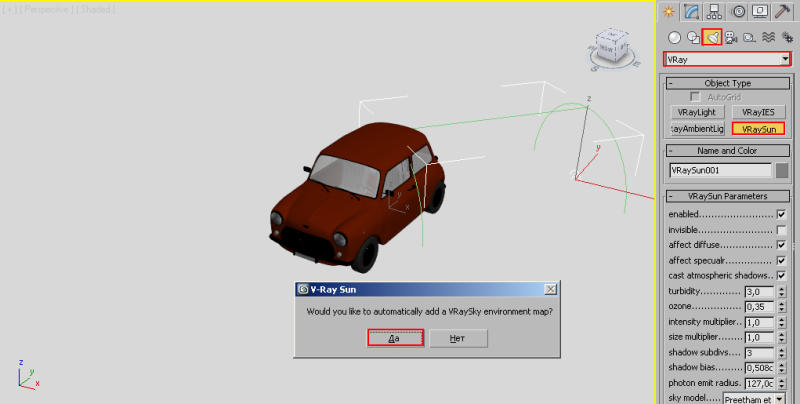Click the ozone spinner arrows
Screen dimensions: 800x404
pos(782,307)
